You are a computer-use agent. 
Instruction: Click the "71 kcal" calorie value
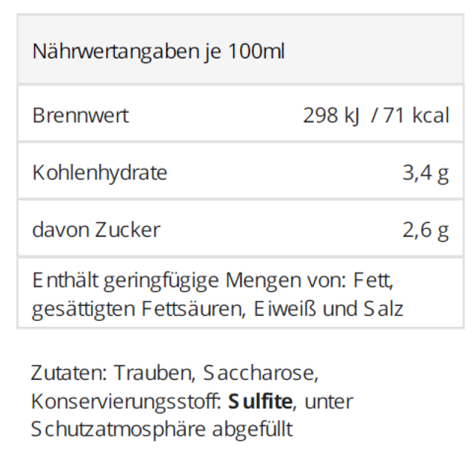tap(416, 115)
